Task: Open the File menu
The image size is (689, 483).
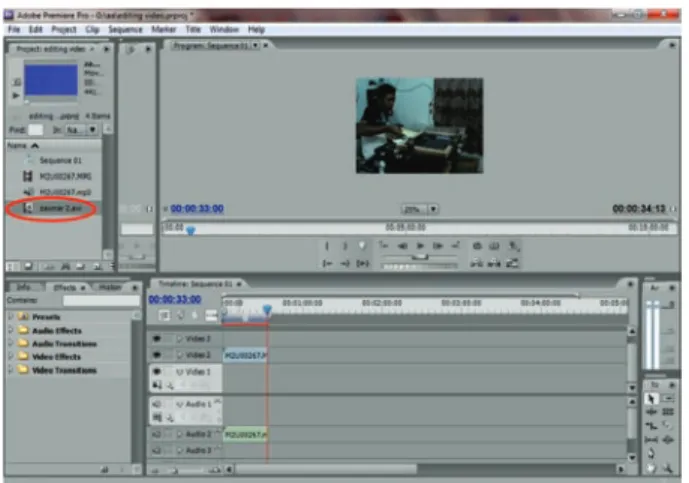Action: pos(14,29)
